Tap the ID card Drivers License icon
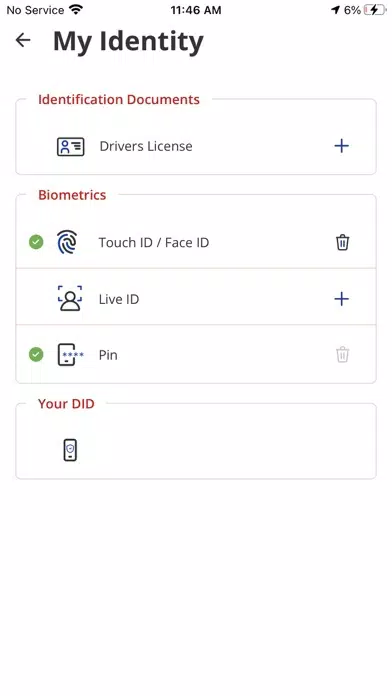The image size is (392, 696). tap(71, 146)
